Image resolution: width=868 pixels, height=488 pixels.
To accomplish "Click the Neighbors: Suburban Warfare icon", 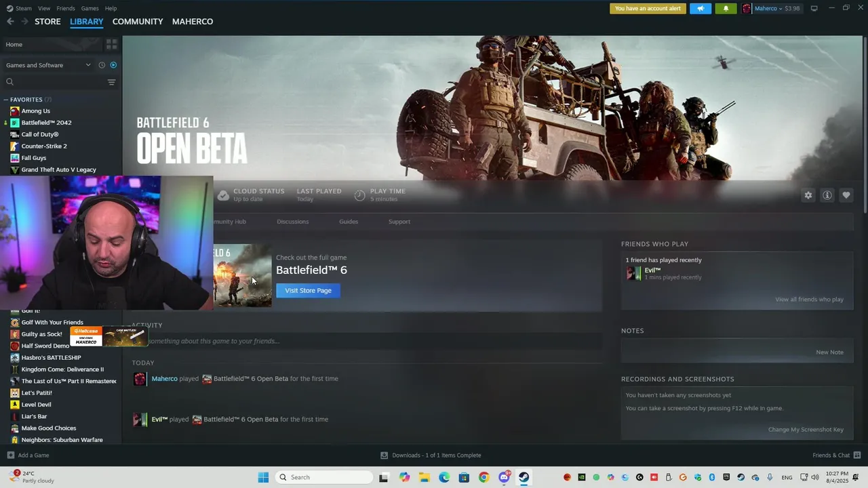I will 15,440.
